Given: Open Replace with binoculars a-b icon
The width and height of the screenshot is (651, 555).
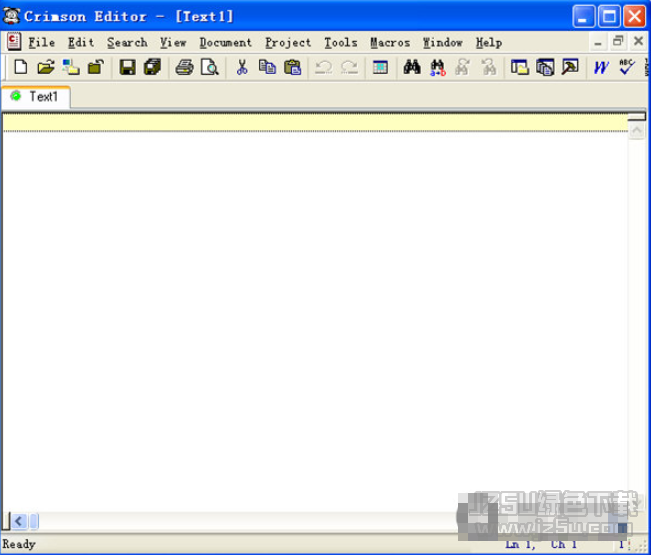Looking at the screenshot, I should point(438,68).
